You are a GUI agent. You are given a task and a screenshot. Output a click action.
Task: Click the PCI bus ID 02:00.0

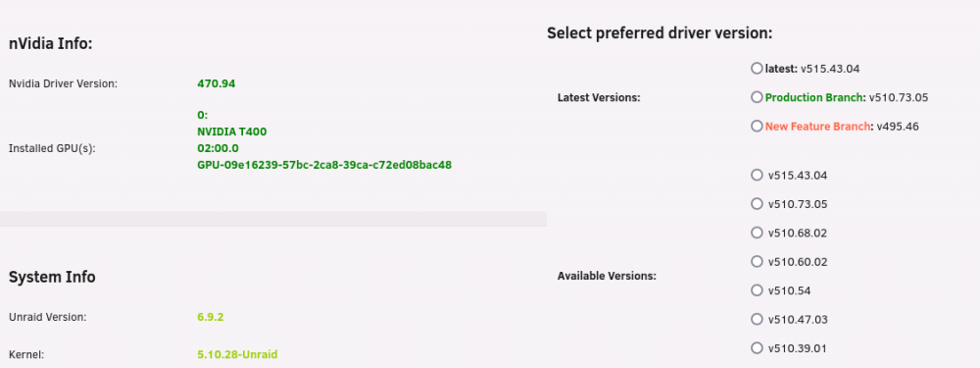click(219, 148)
